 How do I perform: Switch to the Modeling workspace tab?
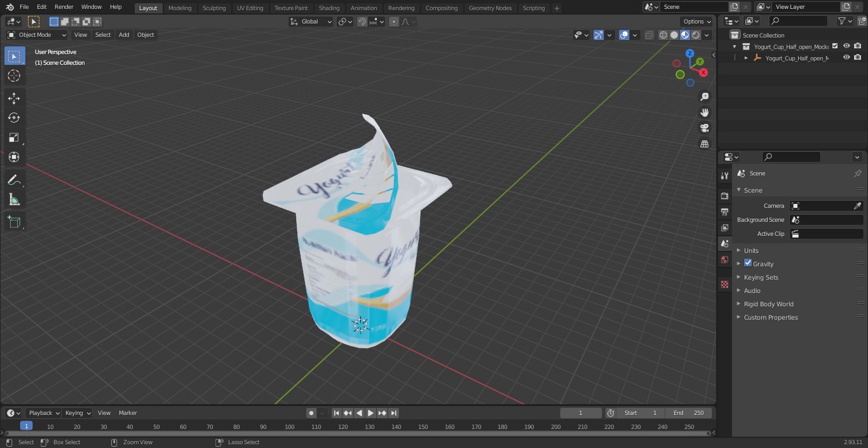pyautogui.click(x=180, y=8)
